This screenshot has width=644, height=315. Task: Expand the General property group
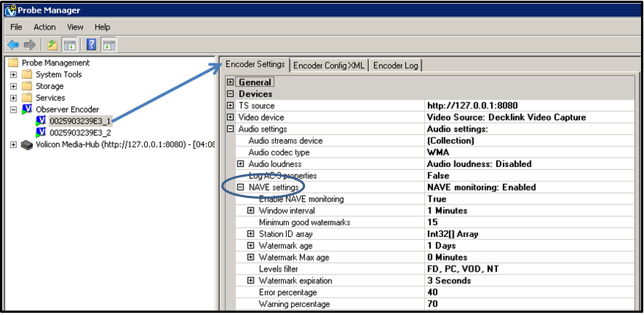pos(230,82)
